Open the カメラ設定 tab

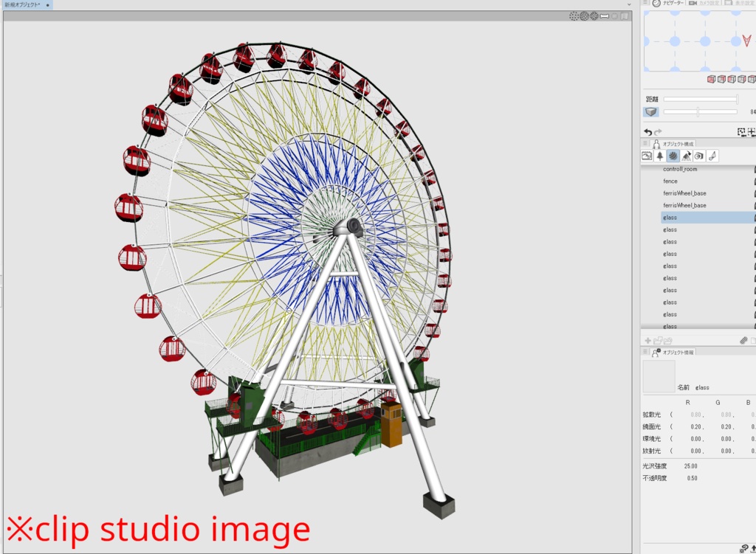[x=704, y=3]
